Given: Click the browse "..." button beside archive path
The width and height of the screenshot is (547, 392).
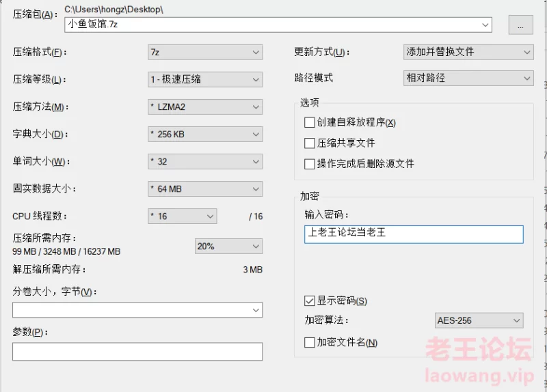Looking at the screenshot, I should pyautogui.click(x=520, y=25).
